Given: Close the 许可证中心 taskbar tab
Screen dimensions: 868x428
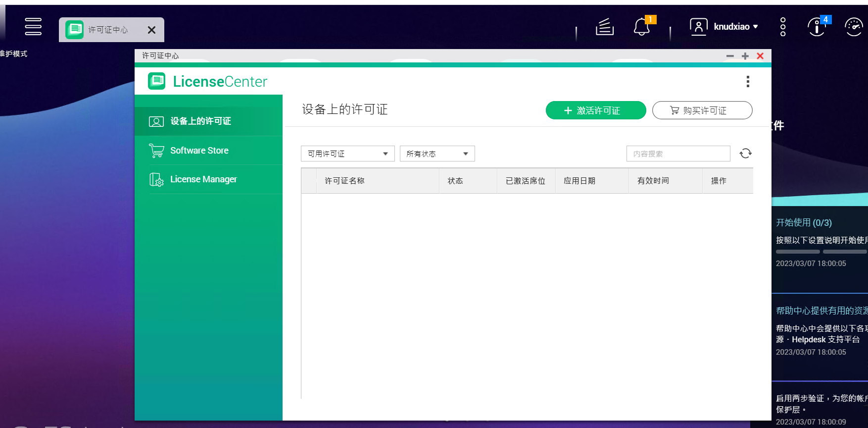Looking at the screenshot, I should click(152, 30).
